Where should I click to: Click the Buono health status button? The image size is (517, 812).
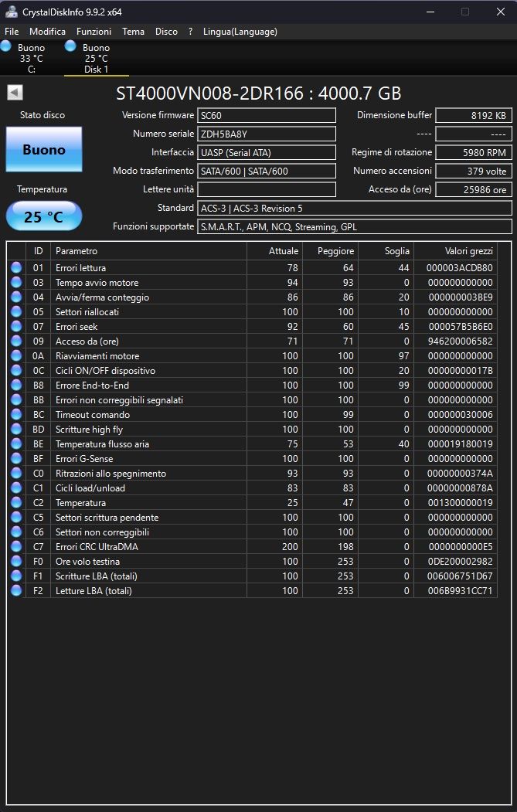pyautogui.click(x=44, y=150)
